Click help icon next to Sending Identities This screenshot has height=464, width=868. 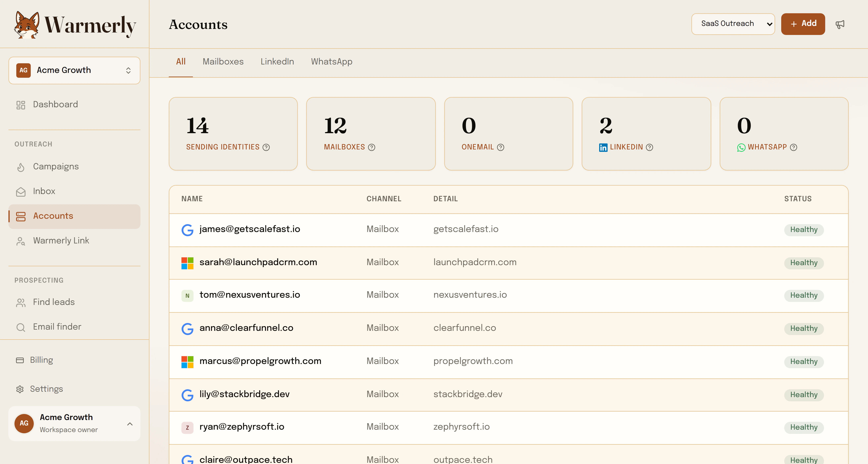pos(266,147)
